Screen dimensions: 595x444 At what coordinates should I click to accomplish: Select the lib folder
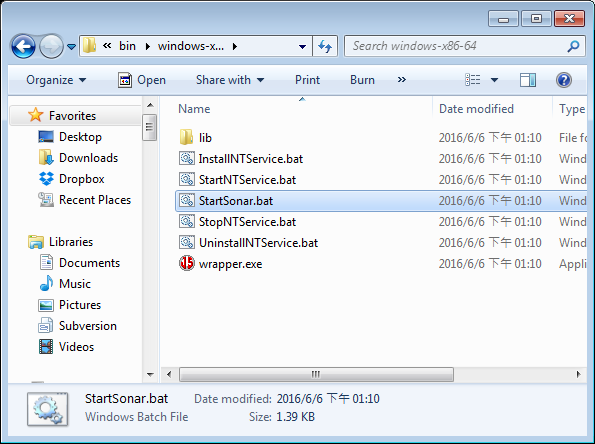pos(205,138)
